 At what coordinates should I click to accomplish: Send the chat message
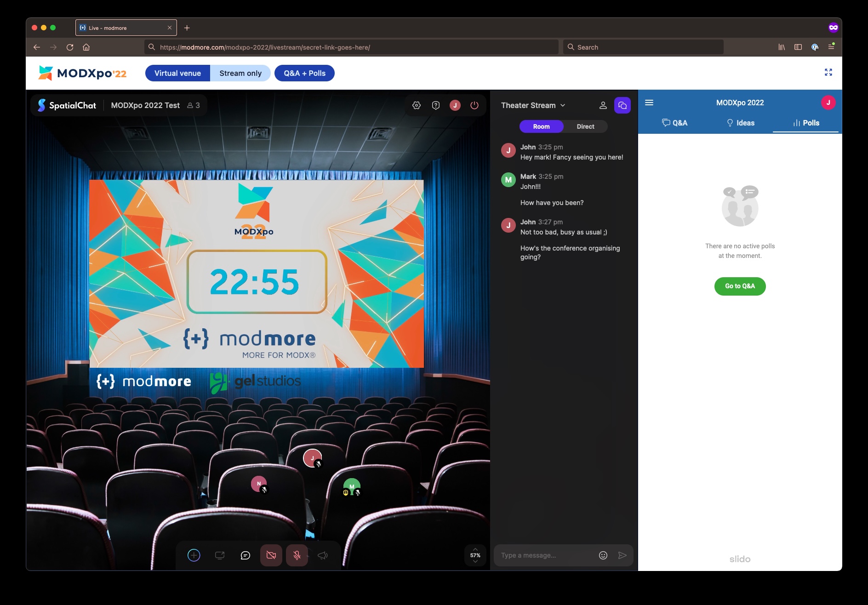[622, 555]
